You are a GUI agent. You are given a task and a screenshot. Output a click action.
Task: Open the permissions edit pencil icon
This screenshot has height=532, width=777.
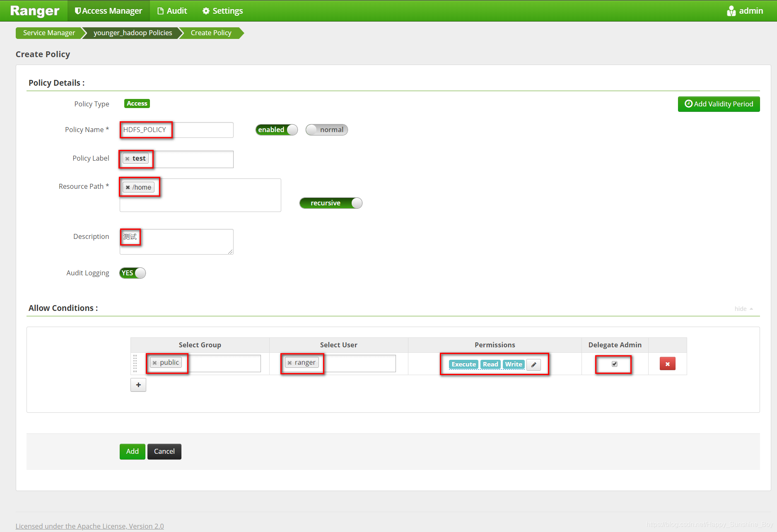(x=534, y=364)
